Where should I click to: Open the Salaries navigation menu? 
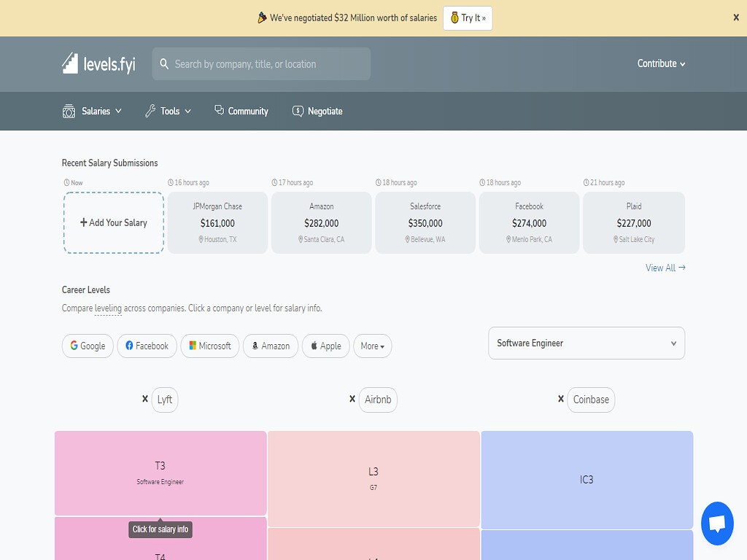pyautogui.click(x=92, y=111)
